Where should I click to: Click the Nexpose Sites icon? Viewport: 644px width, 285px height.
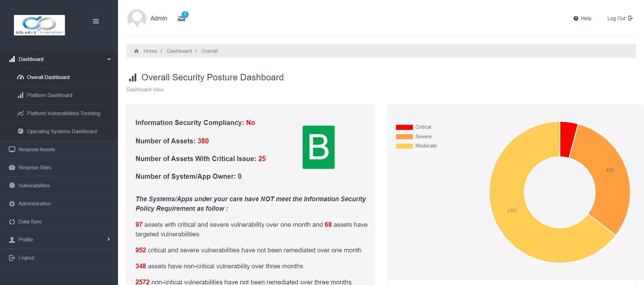click(x=12, y=168)
